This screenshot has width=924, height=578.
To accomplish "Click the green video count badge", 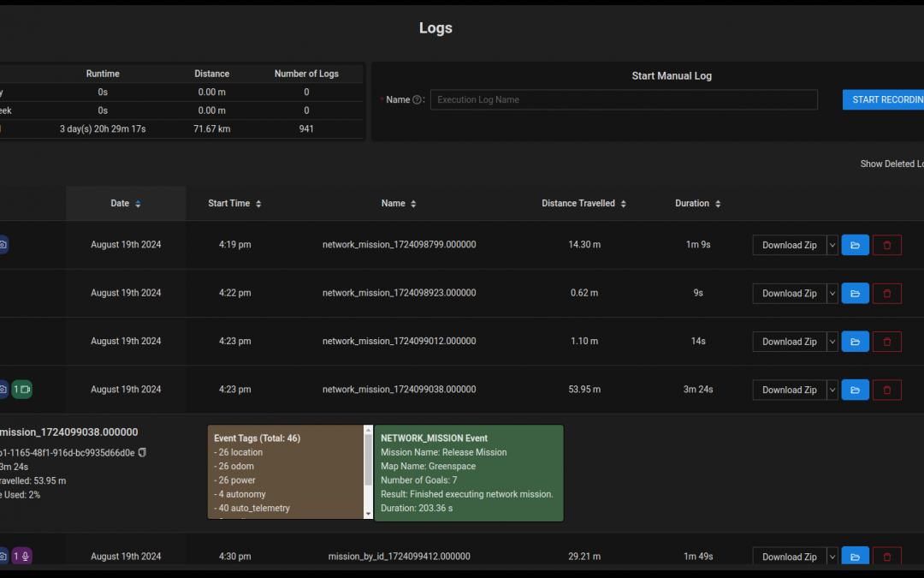I will coord(21,390).
